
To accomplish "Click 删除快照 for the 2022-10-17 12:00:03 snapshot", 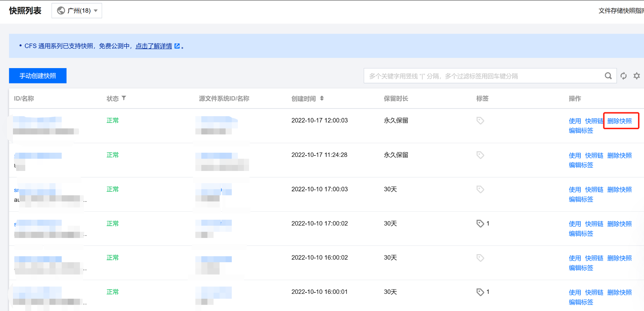I will pyautogui.click(x=619, y=121).
